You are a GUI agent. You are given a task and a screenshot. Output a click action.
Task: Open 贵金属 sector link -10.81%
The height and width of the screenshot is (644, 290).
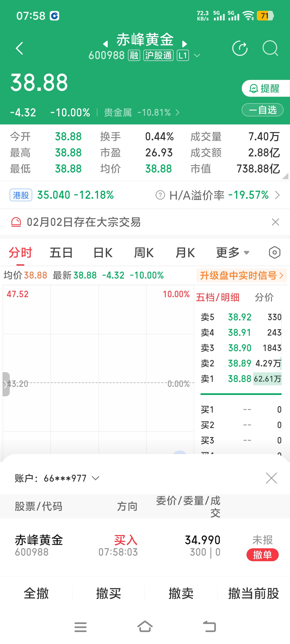[142, 112]
